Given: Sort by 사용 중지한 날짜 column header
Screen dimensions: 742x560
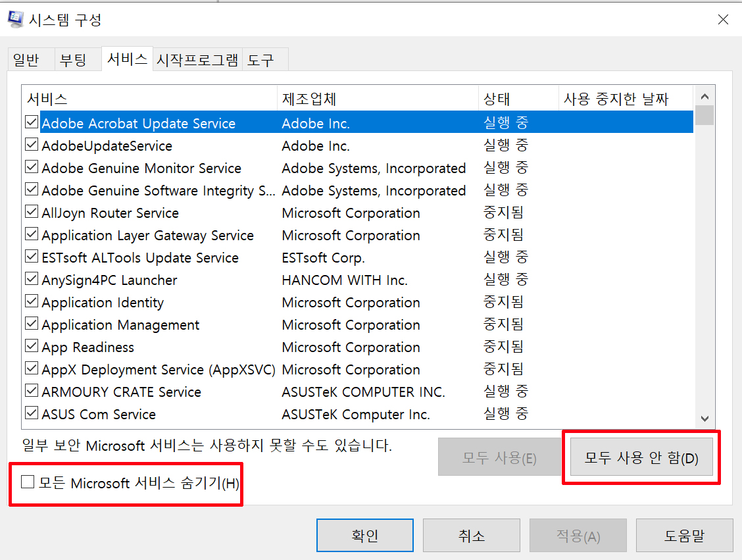Looking at the screenshot, I should click(626, 99).
